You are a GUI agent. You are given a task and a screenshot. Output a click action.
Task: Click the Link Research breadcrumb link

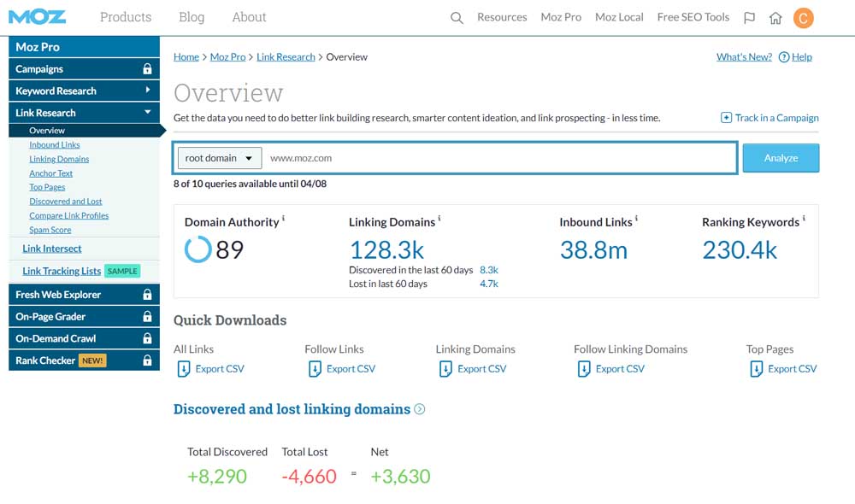286,56
